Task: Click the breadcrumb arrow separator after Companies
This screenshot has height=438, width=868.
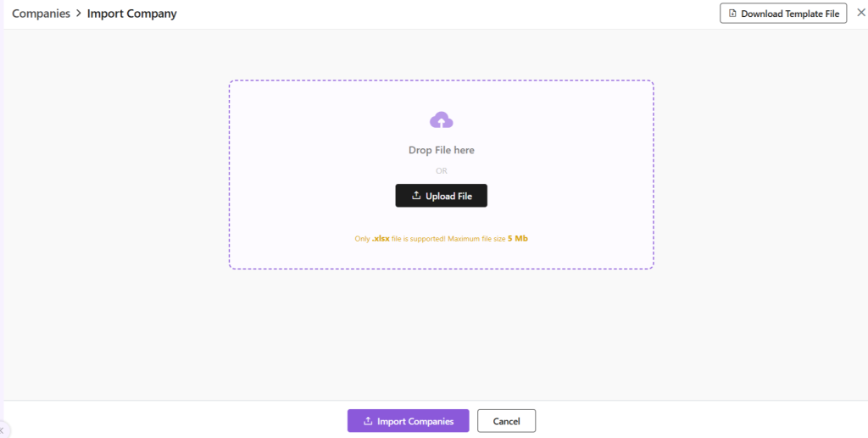Action: click(79, 14)
